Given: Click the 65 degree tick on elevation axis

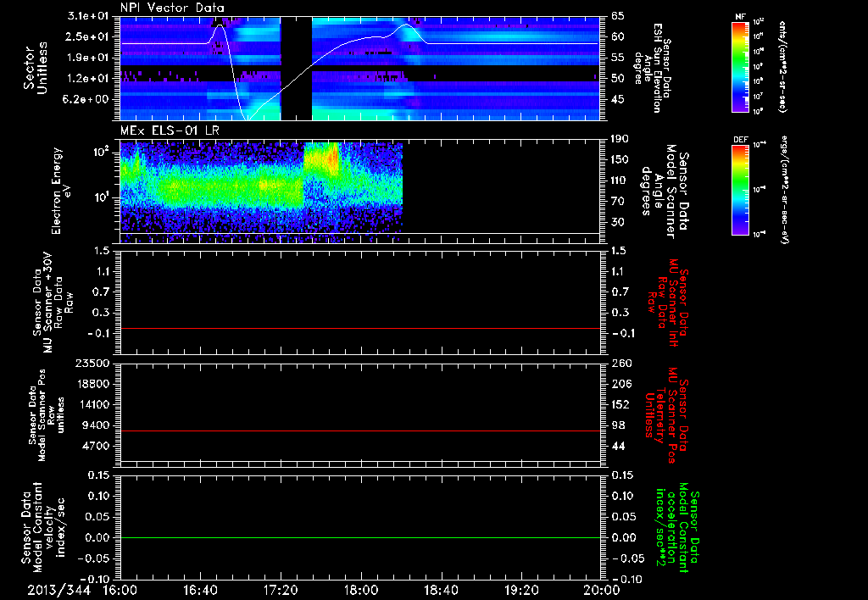Looking at the screenshot, I should pyautogui.click(x=618, y=16).
